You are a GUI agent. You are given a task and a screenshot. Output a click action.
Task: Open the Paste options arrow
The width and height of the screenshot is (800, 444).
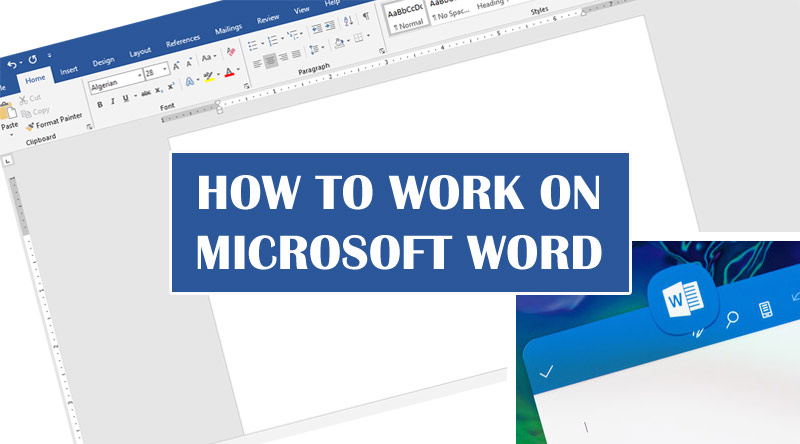tap(11, 135)
